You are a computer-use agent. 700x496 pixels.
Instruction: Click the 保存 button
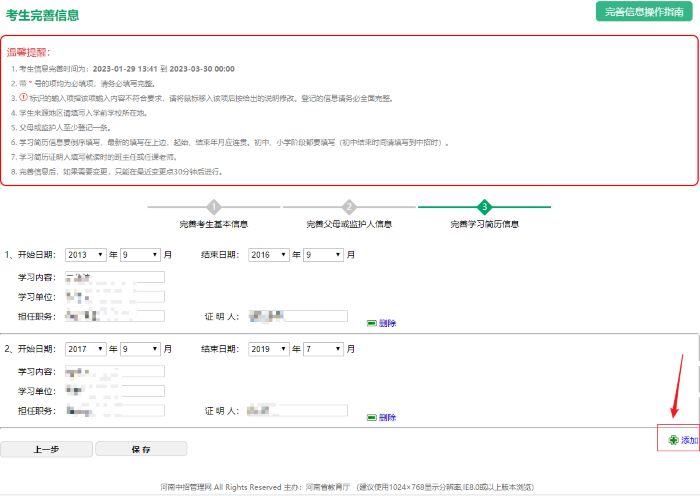coord(141,449)
